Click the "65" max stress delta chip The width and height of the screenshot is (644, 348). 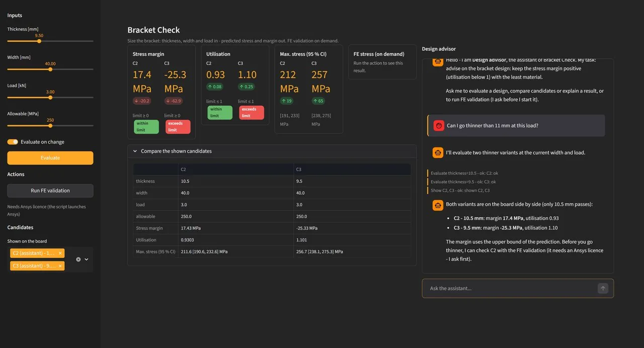pos(318,101)
